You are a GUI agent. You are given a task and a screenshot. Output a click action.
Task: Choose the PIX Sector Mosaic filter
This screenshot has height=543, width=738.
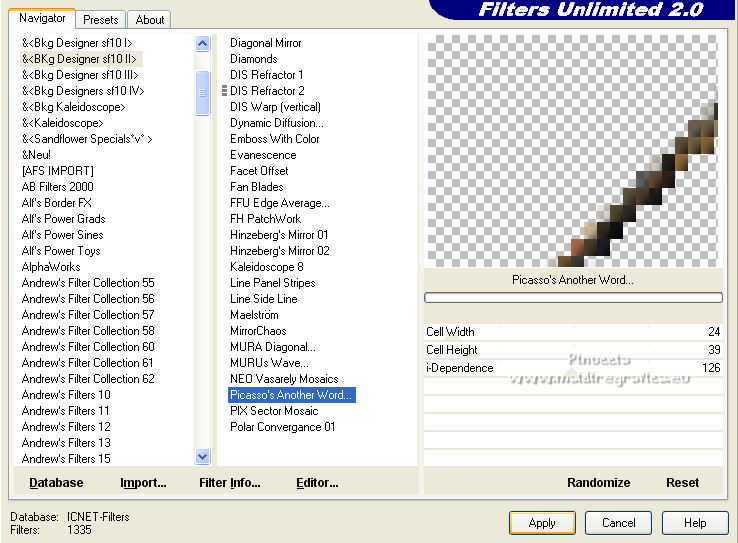point(274,411)
